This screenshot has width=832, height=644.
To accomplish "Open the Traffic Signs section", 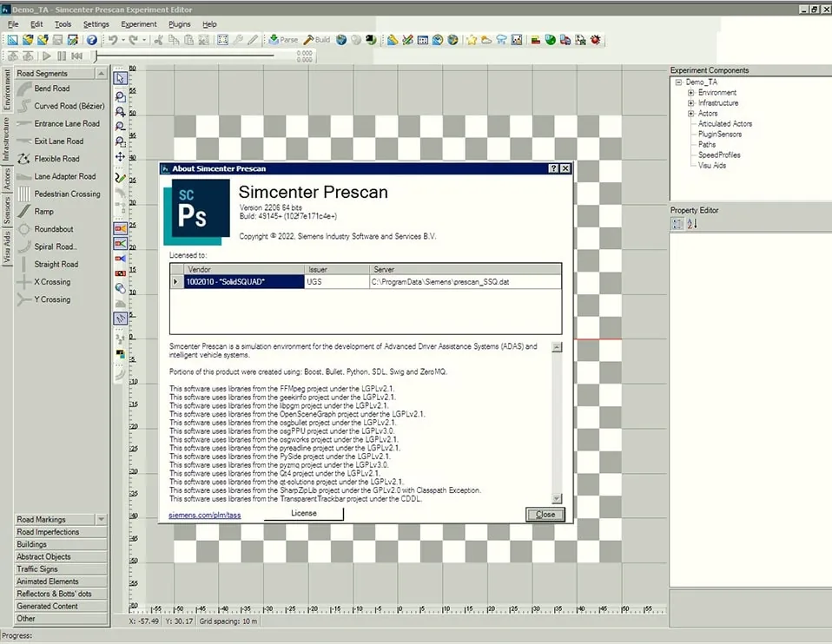I will pos(61,568).
